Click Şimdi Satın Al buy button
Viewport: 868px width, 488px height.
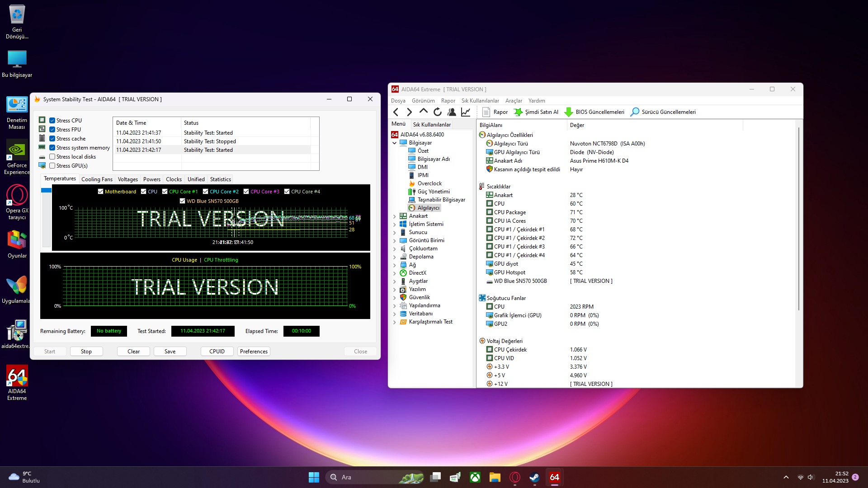pyautogui.click(x=536, y=112)
